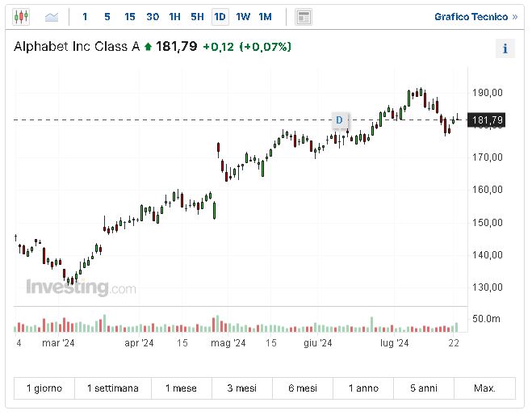
Task: Set range to Max.
Action: click(485, 388)
